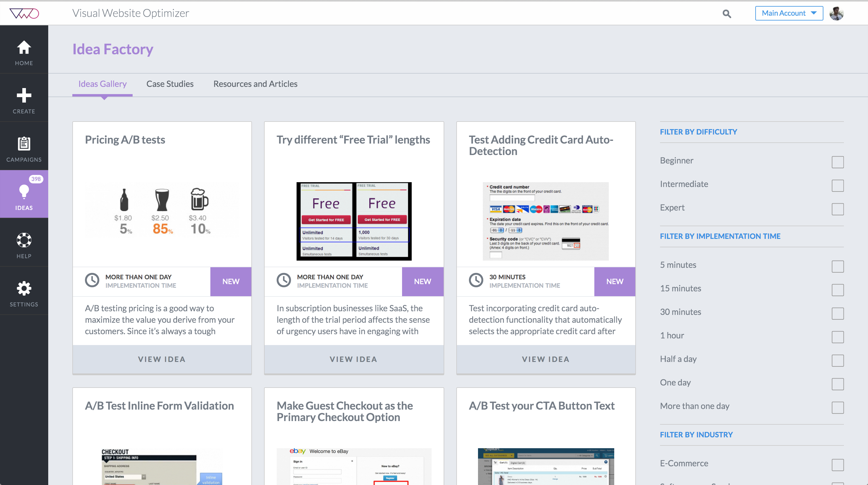Viewport: 868px width, 485px height.
Task: Check the One day filter
Action: coord(837,384)
